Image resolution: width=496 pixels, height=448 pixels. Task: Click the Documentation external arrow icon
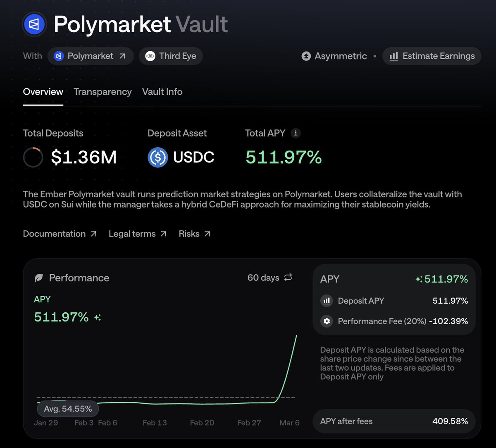click(93, 234)
